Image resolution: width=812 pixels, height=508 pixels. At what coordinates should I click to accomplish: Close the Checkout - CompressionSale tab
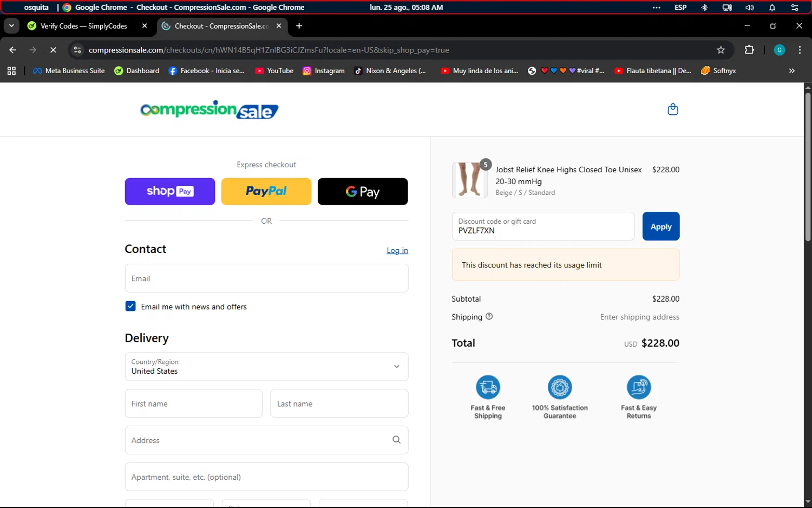pos(279,25)
